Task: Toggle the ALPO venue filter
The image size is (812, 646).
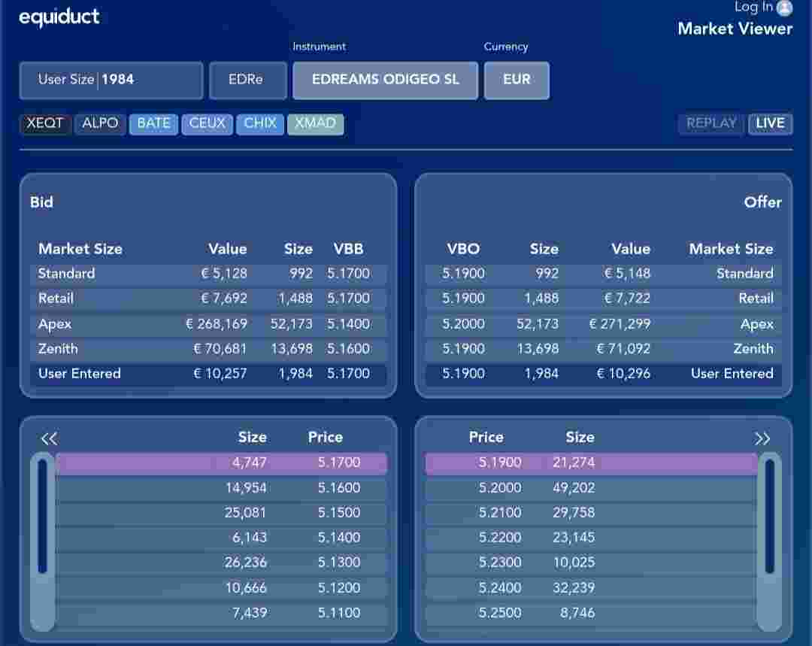Action: (x=100, y=124)
